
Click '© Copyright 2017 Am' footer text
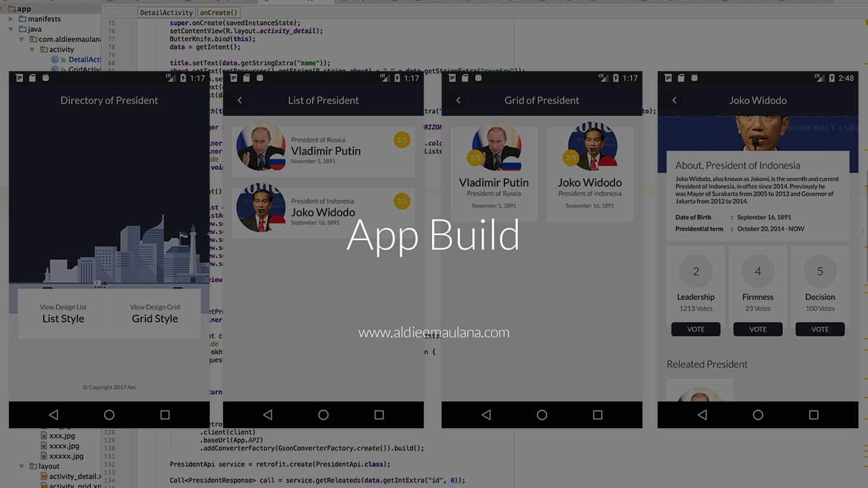click(109, 387)
